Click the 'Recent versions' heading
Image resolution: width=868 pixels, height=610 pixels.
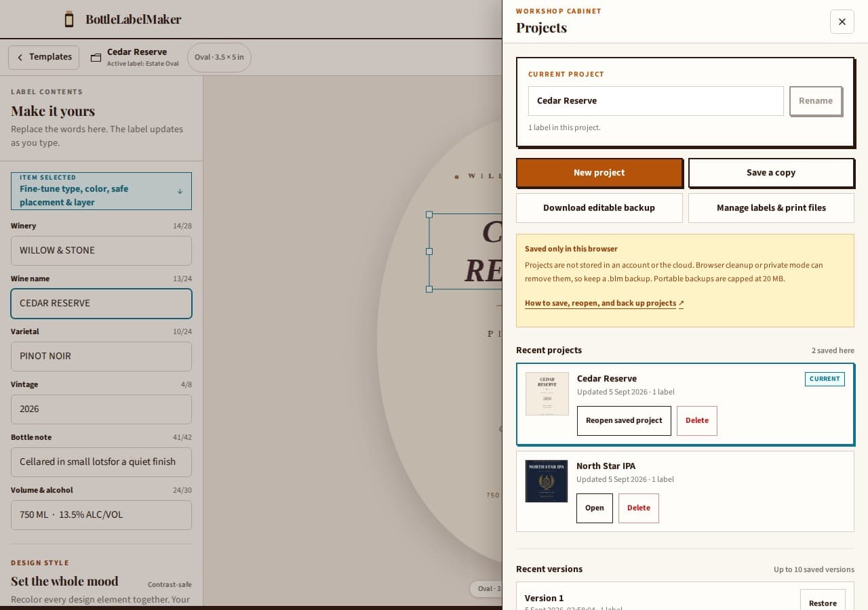pyautogui.click(x=549, y=569)
